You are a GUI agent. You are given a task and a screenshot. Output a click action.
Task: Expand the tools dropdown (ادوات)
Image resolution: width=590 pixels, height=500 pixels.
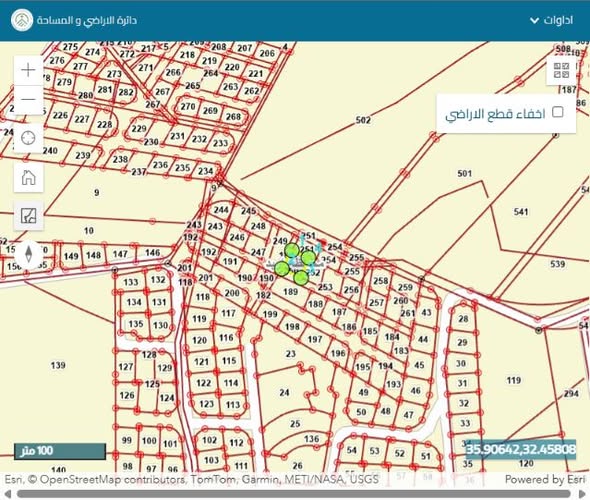551,20
